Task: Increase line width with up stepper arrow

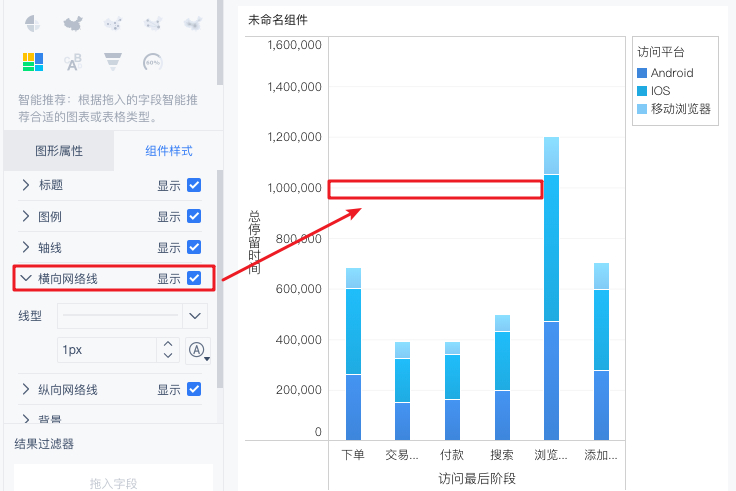Action: (x=168, y=344)
